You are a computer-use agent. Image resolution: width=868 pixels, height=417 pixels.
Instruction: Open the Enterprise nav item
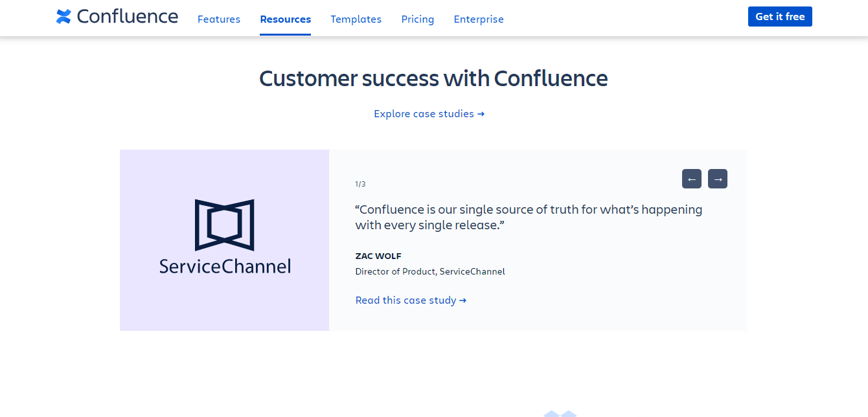click(479, 19)
